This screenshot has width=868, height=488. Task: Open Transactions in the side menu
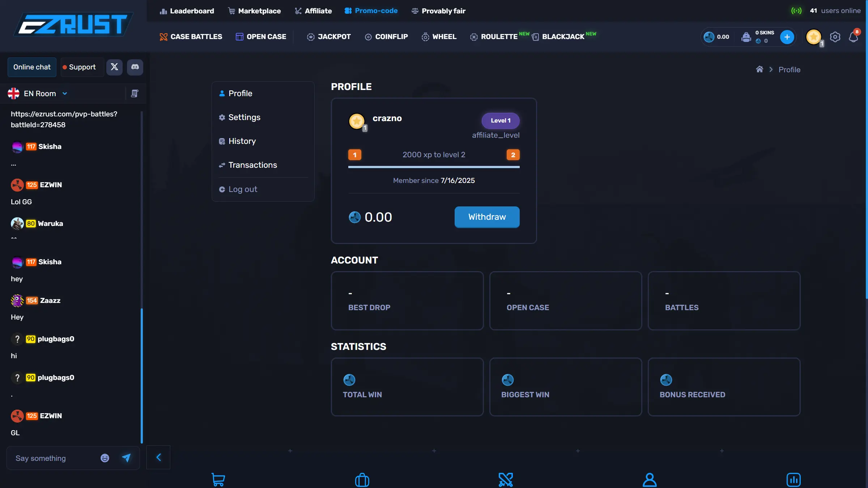pyautogui.click(x=248, y=165)
